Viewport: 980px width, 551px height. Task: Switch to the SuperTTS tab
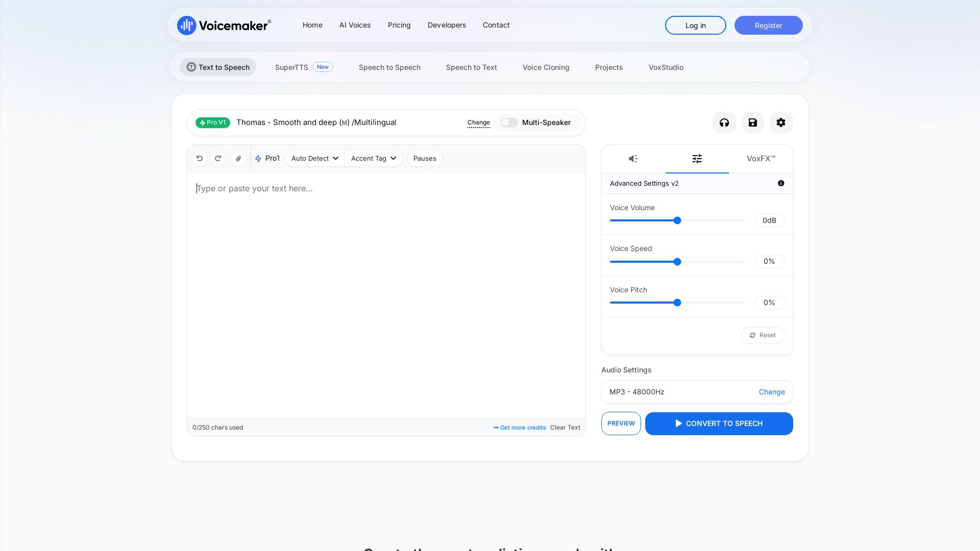(x=304, y=67)
